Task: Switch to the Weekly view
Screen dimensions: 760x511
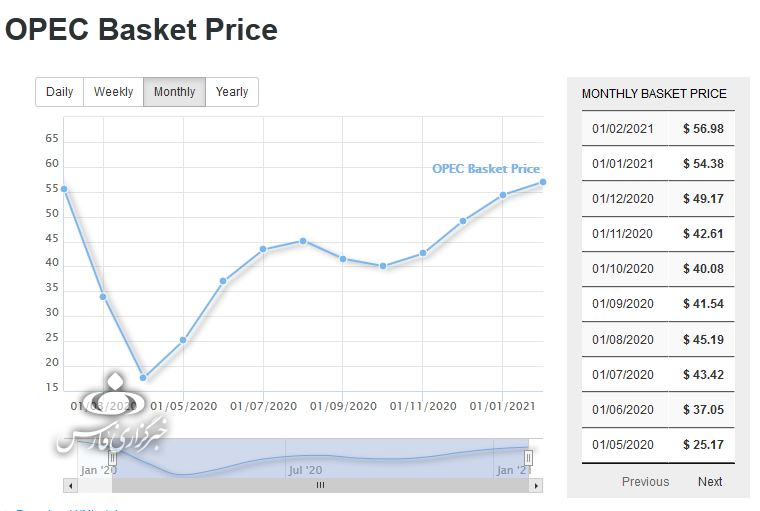Action: tap(113, 92)
